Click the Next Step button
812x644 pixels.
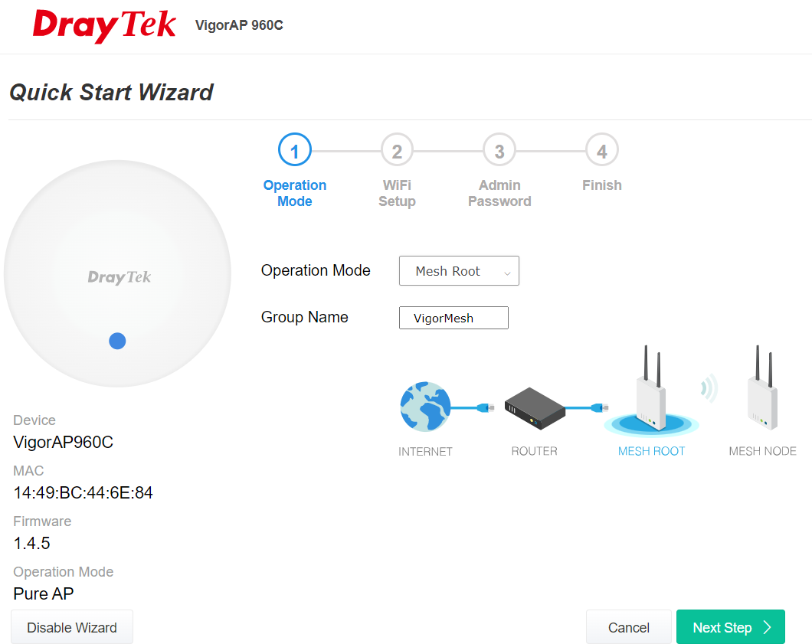pyautogui.click(x=731, y=627)
